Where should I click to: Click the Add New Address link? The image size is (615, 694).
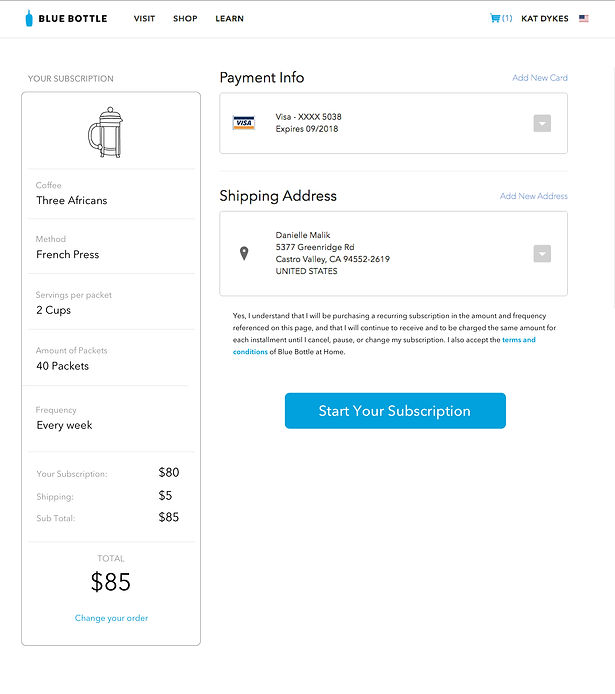tap(534, 196)
